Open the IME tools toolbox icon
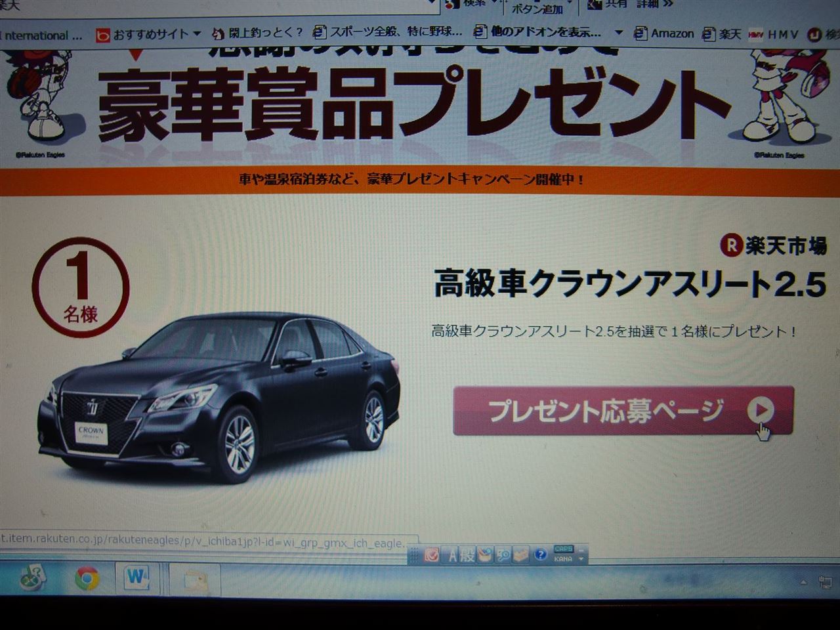The width and height of the screenshot is (840, 630). point(521,555)
